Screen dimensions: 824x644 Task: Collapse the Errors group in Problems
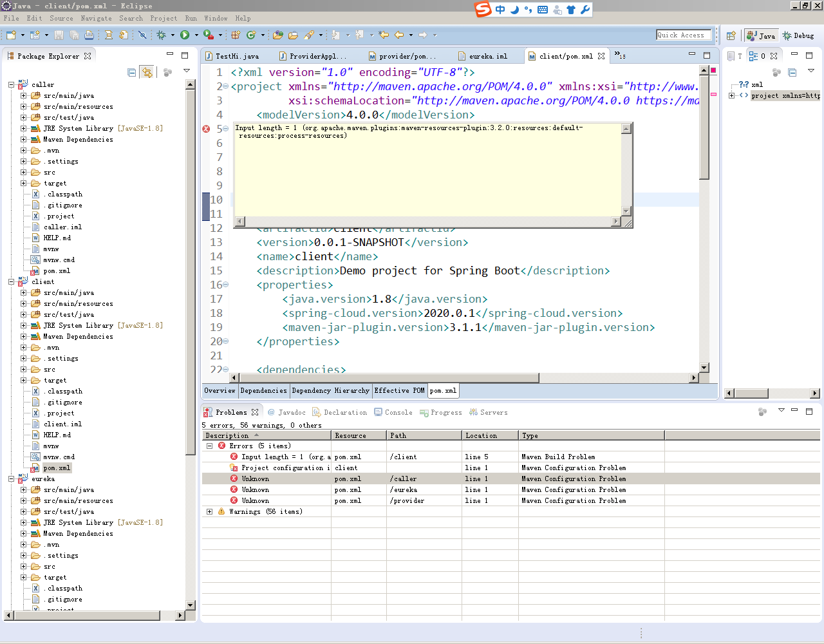[x=209, y=446]
